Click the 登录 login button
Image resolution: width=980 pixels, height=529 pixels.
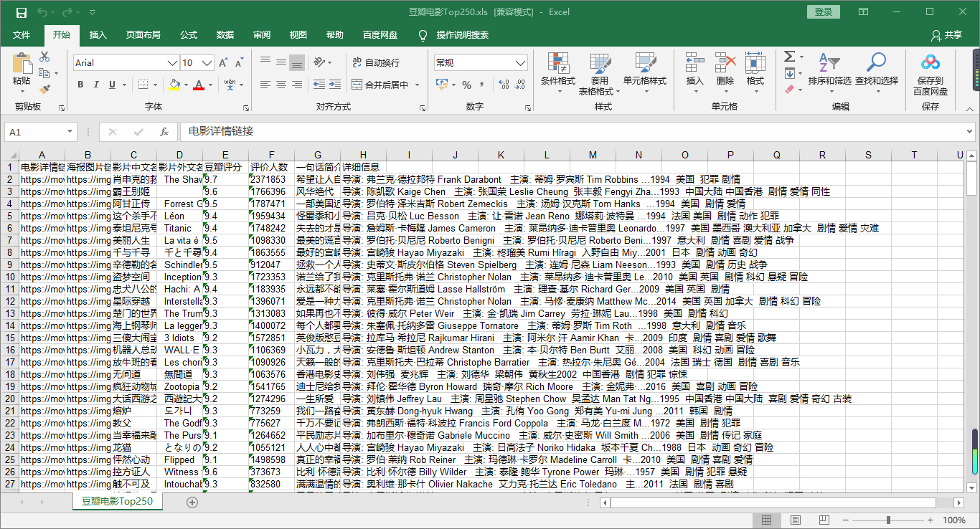[824, 11]
